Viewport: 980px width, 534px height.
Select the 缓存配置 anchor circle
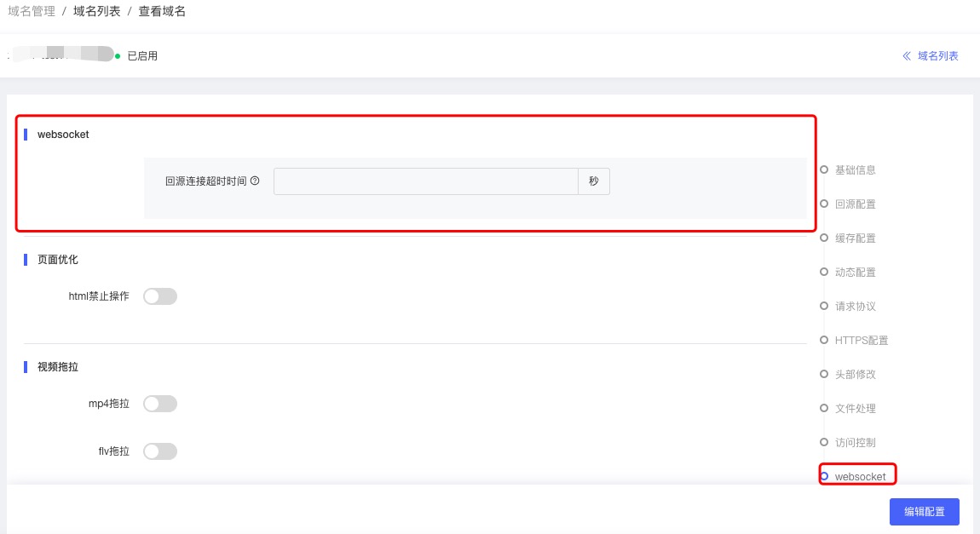pyautogui.click(x=824, y=238)
